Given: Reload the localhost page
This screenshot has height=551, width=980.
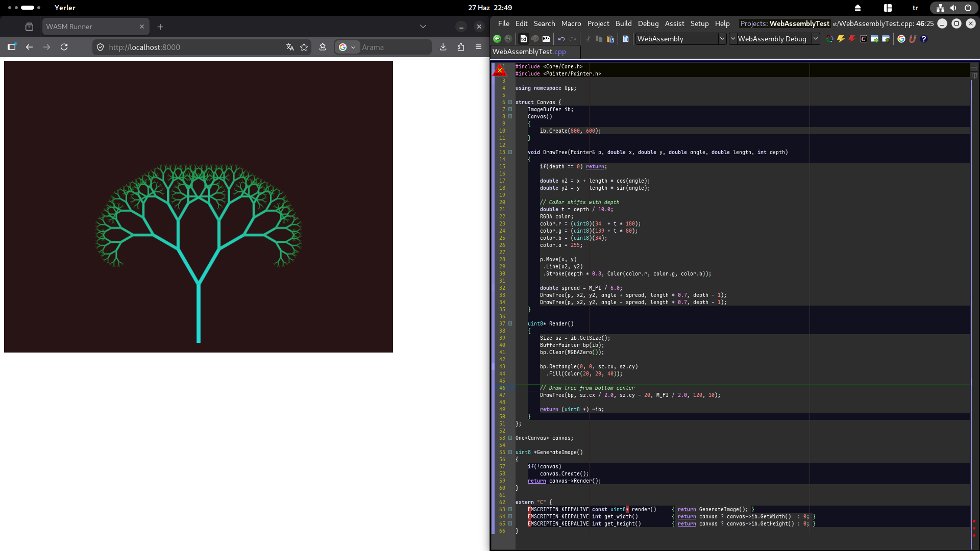Looking at the screenshot, I should [x=64, y=47].
